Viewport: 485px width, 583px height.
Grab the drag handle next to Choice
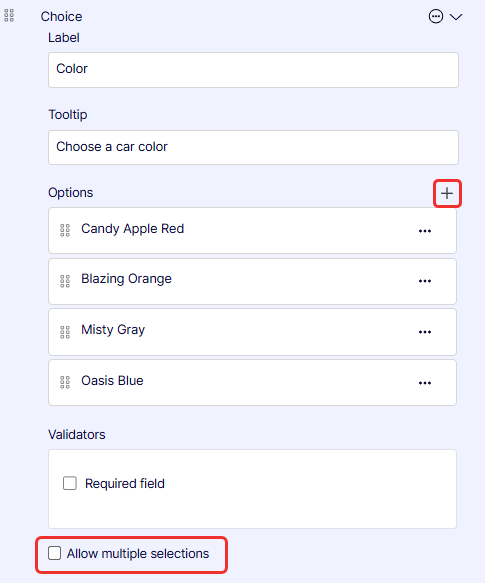pos(9,16)
